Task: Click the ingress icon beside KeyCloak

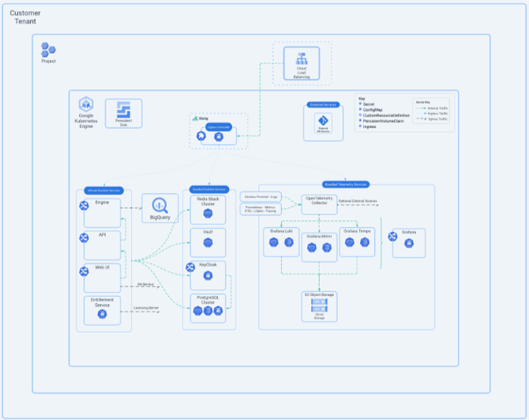Action: point(190,268)
